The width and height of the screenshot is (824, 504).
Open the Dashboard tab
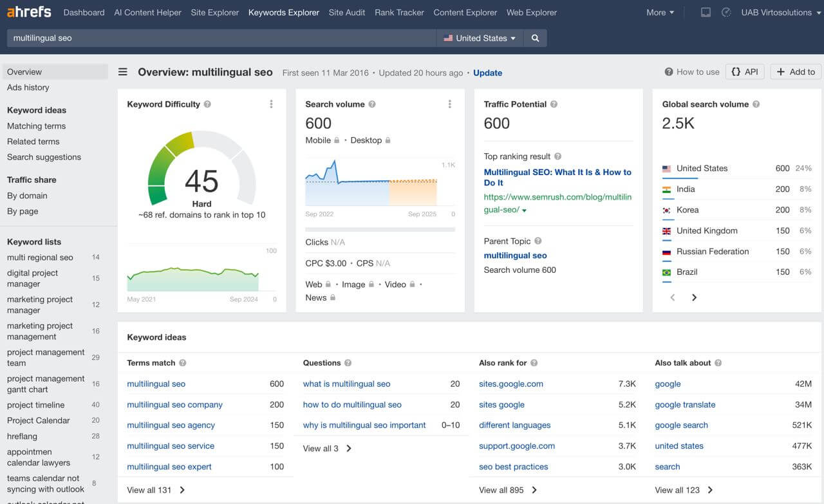84,12
